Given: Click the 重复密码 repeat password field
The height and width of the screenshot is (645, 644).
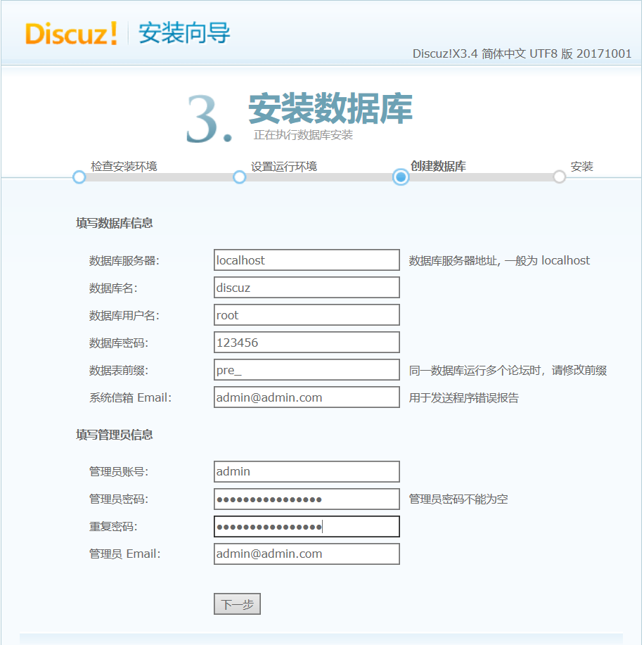Looking at the screenshot, I should (x=307, y=527).
